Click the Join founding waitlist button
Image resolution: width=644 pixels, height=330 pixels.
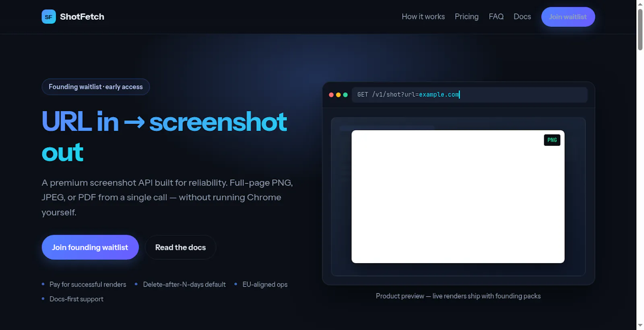pyautogui.click(x=90, y=247)
